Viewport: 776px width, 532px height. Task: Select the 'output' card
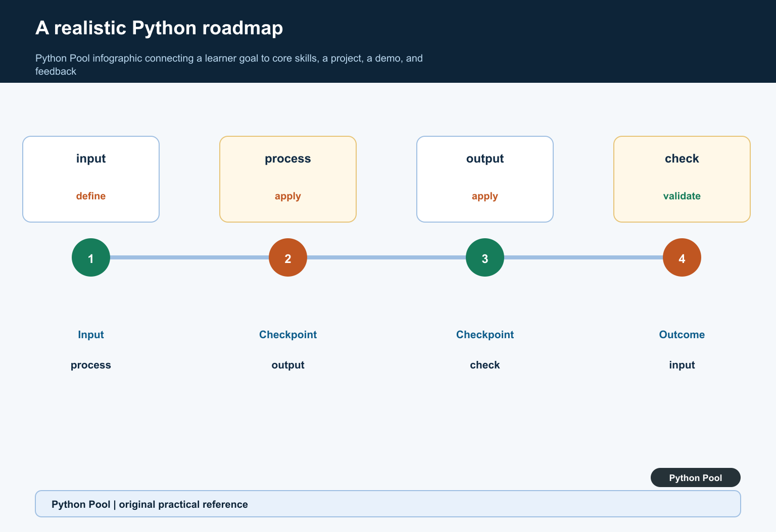tap(485, 179)
